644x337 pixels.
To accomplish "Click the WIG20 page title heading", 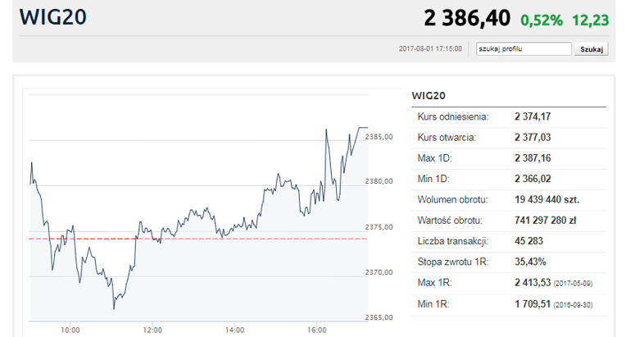I will pos(53,17).
